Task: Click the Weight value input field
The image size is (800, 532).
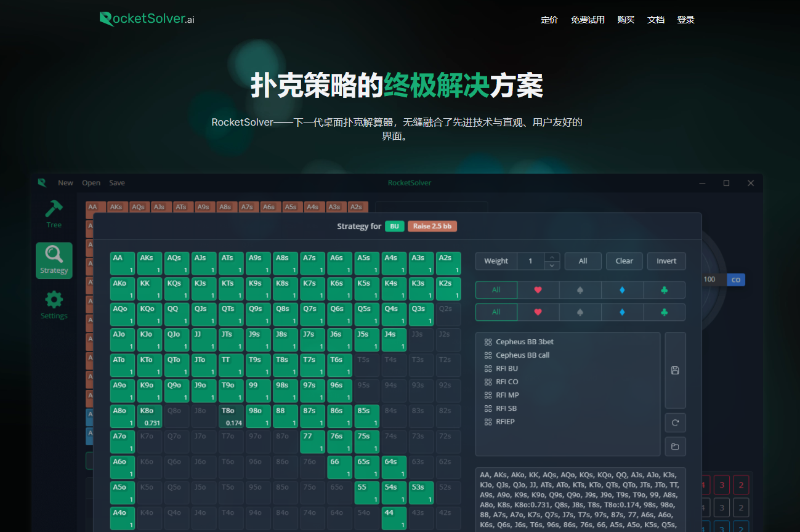Action: (531, 261)
